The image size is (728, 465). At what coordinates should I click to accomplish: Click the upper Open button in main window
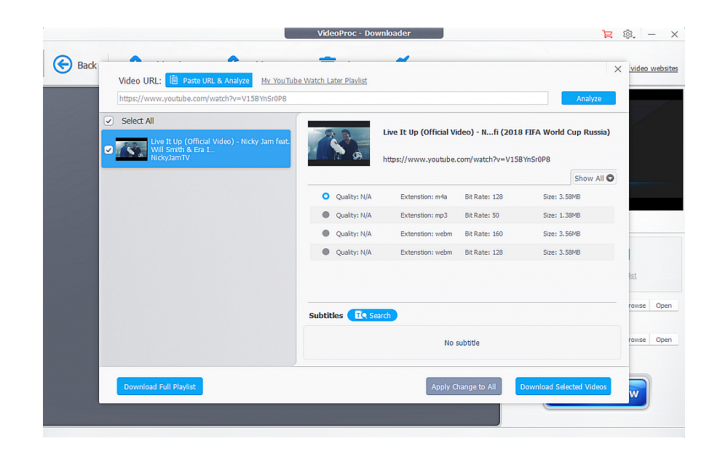(663, 306)
